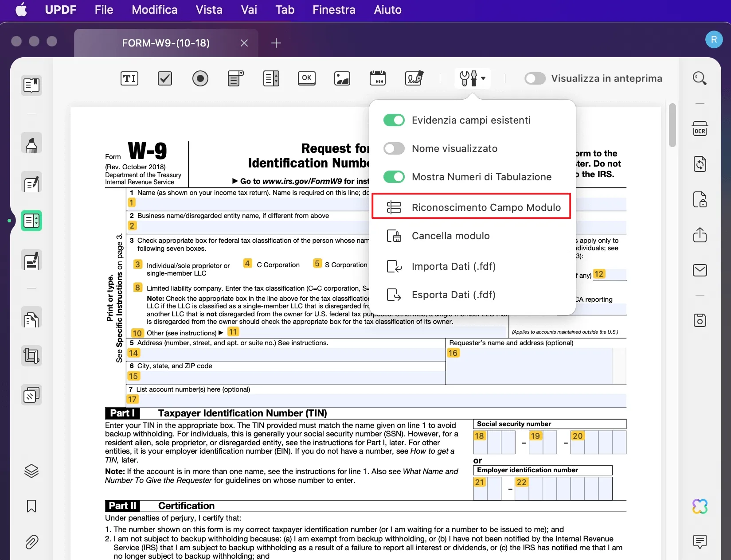Open the Prepare Form sidebar tool
The width and height of the screenshot is (731, 560).
[31, 221]
